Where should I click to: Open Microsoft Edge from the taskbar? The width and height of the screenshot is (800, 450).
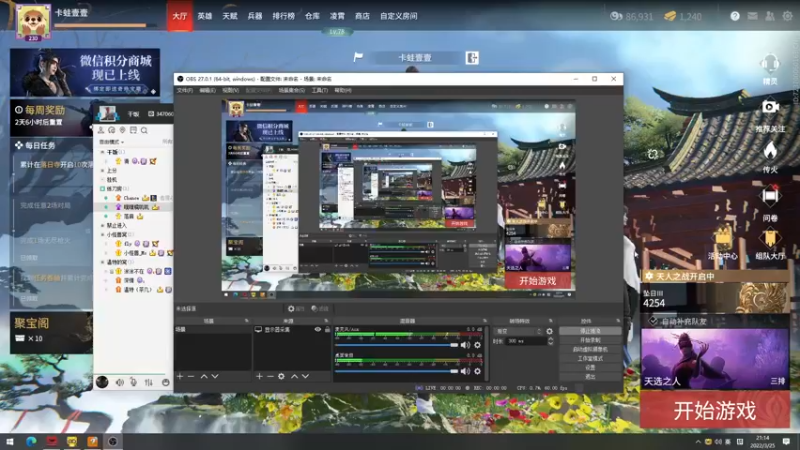[x=31, y=441]
